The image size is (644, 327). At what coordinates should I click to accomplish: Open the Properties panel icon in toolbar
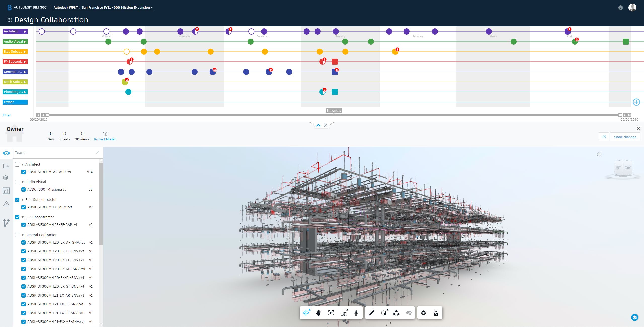coord(436,313)
